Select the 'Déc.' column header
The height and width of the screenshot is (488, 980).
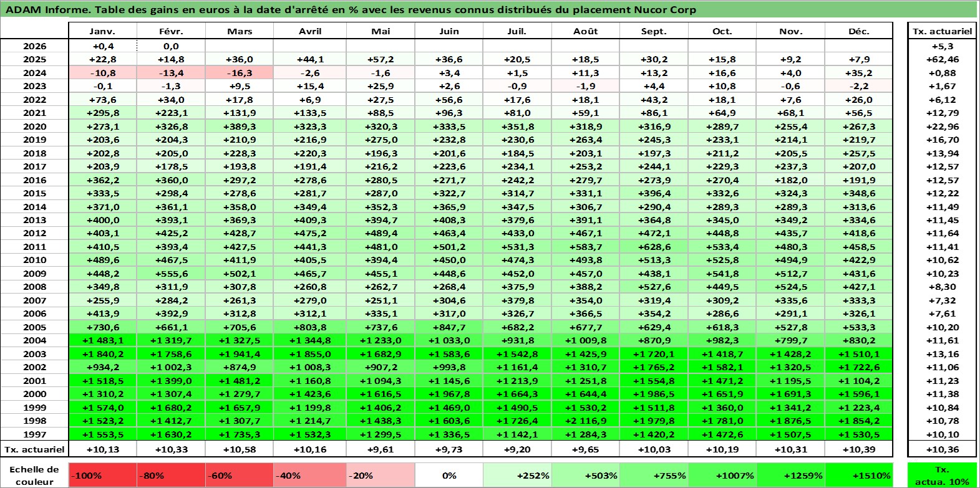click(x=859, y=31)
